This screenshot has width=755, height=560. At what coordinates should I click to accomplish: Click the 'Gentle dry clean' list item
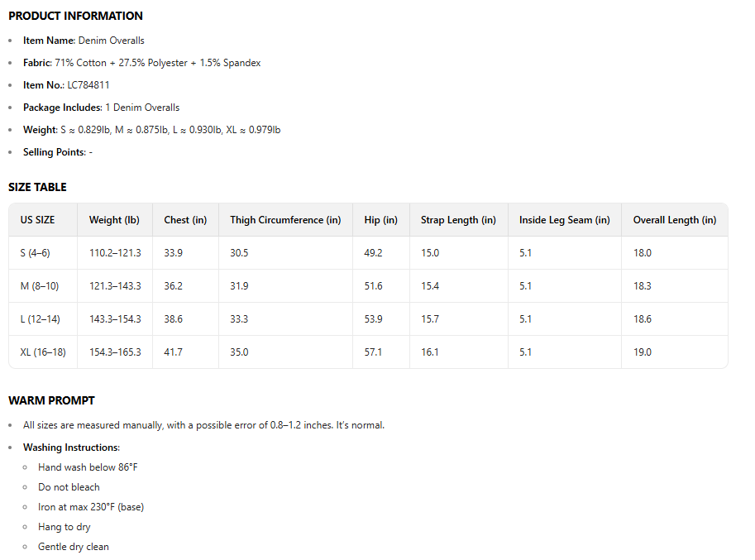[x=73, y=547]
